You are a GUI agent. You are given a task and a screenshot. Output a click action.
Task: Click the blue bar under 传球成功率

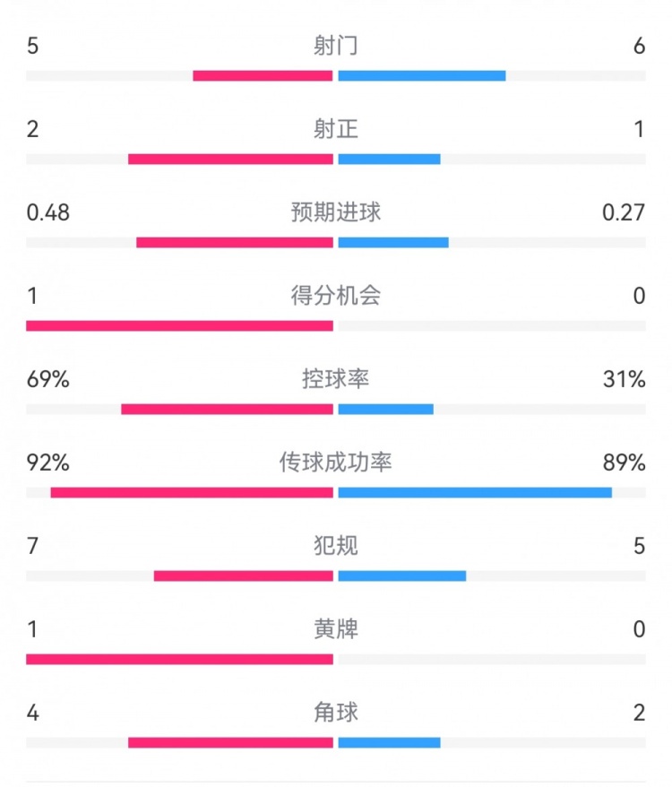point(475,492)
